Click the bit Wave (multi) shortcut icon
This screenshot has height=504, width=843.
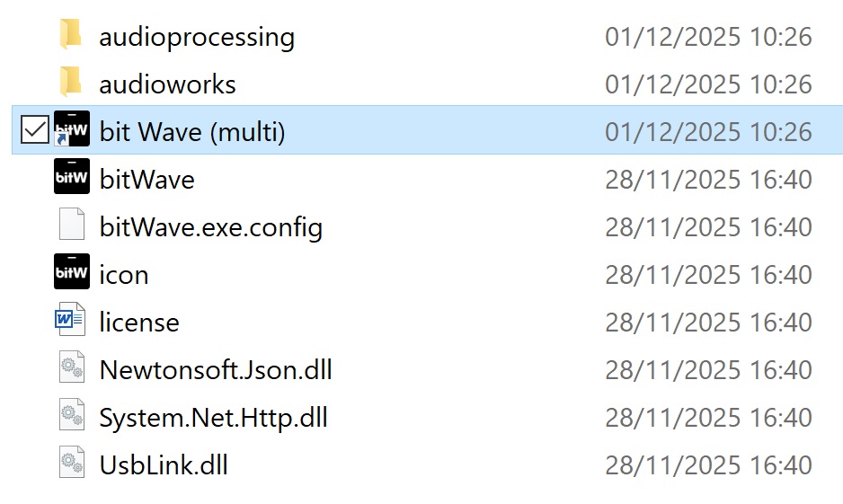click(x=72, y=131)
